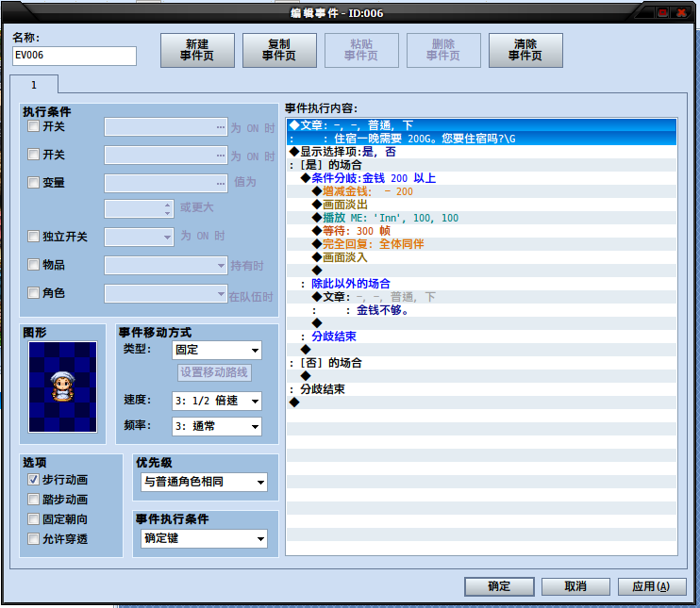The height and width of the screenshot is (608, 700).
Task: Select the 完全回复: 全体同伴 command
Action: pos(481,244)
